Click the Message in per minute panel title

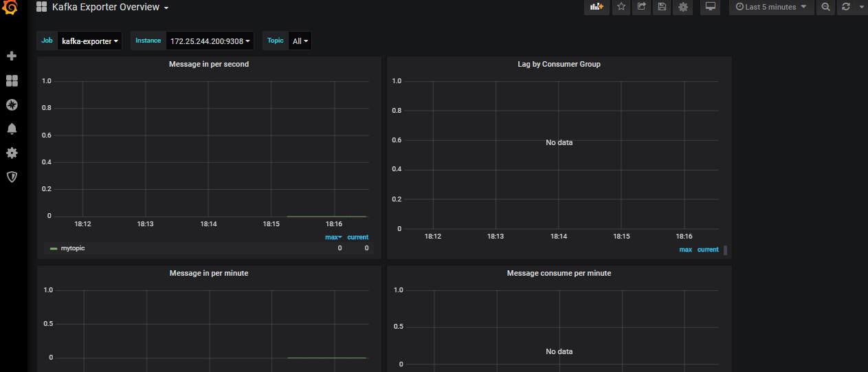tap(209, 273)
